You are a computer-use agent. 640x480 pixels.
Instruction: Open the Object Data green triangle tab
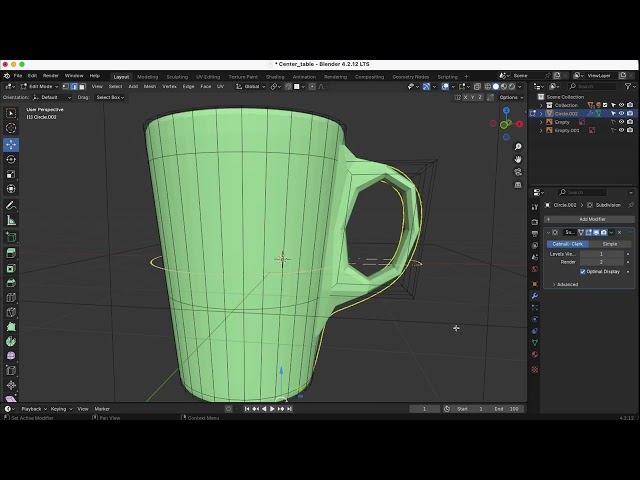535,342
